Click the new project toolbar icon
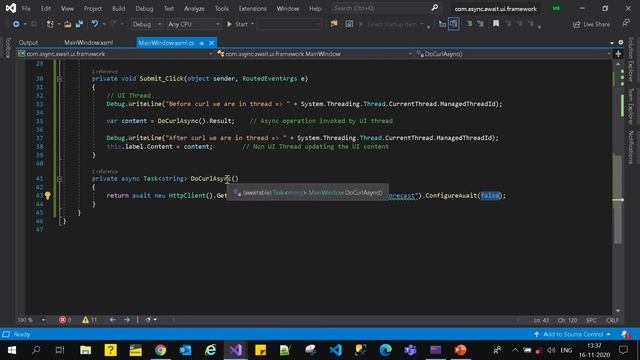The image size is (640, 360). (x=50, y=24)
